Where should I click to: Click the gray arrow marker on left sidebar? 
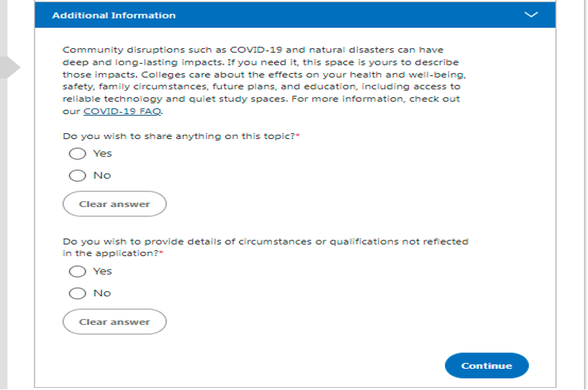[10, 67]
